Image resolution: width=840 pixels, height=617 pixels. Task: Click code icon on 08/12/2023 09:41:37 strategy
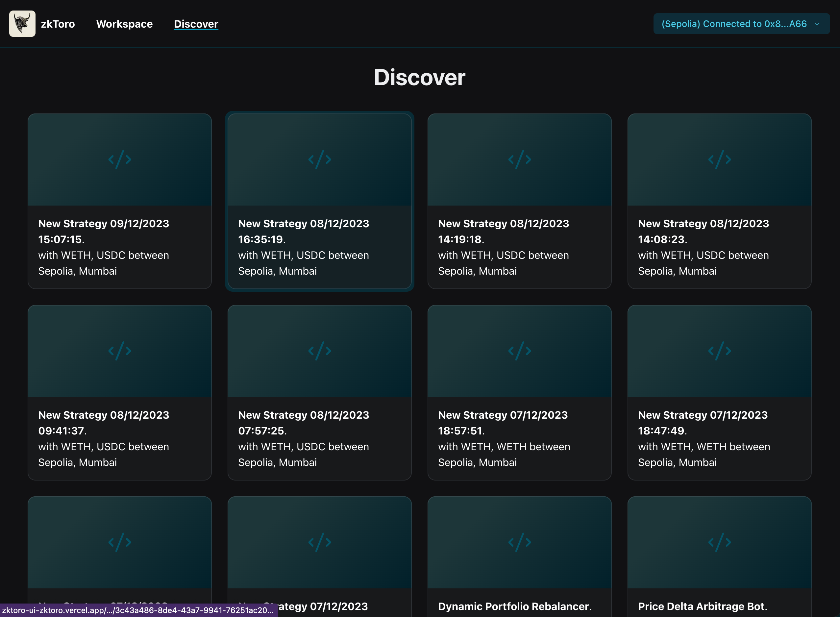tap(119, 351)
